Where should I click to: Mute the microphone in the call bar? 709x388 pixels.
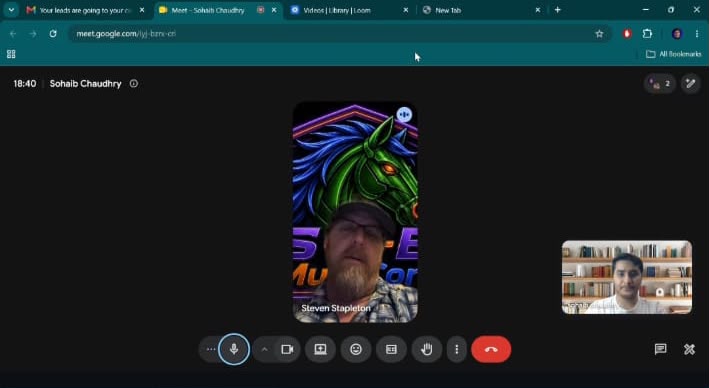point(234,349)
